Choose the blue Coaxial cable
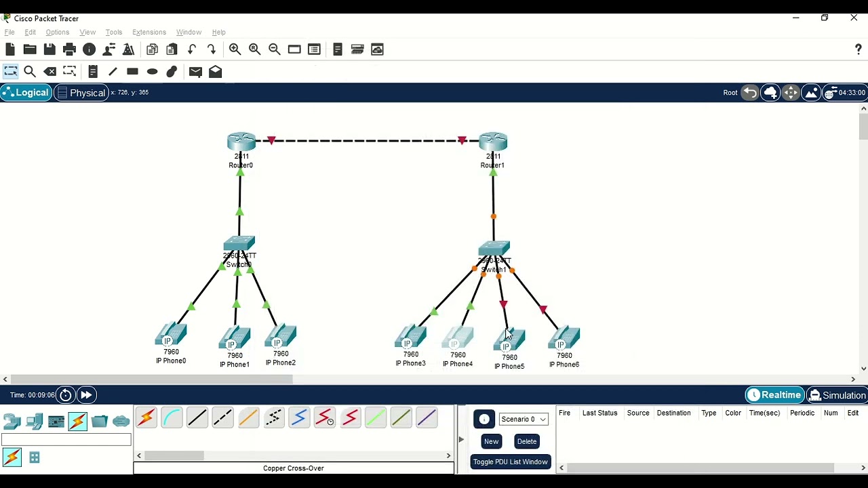The height and width of the screenshot is (488, 868). click(299, 418)
